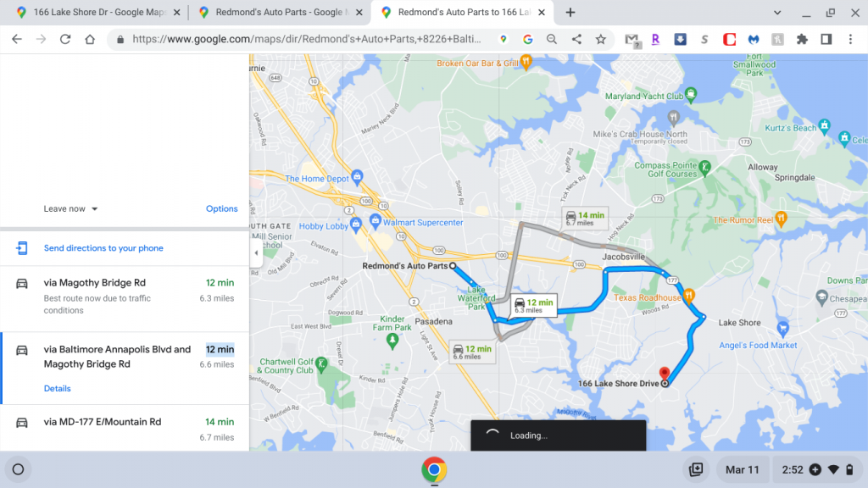The image size is (868, 488).
Task: Switch to 166 Lake Shore Dr tab
Action: (x=98, y=12)
